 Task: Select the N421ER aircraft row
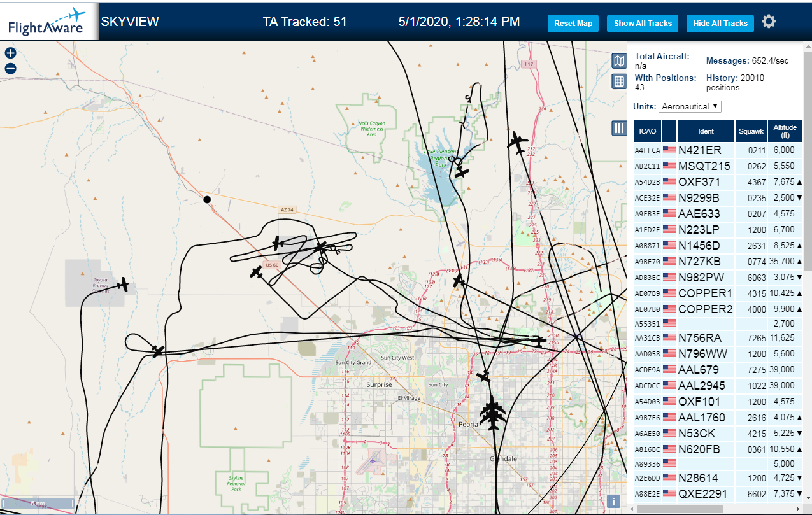(x=718, y=150)
